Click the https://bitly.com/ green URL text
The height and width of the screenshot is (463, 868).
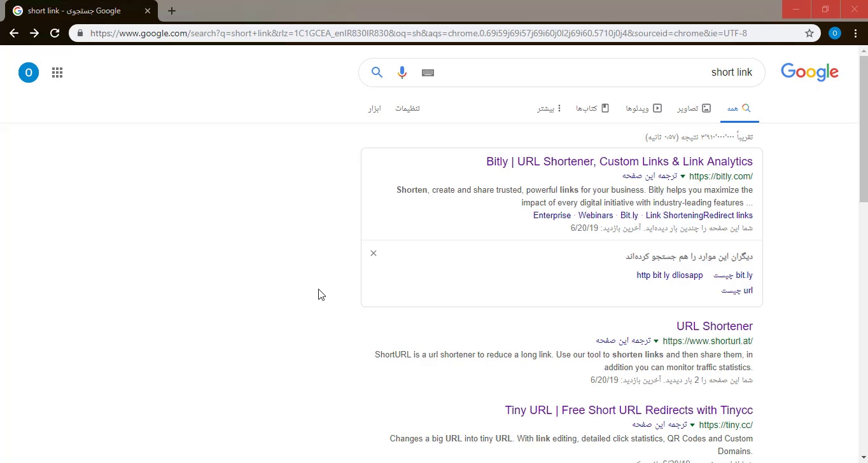coord(721,176)
